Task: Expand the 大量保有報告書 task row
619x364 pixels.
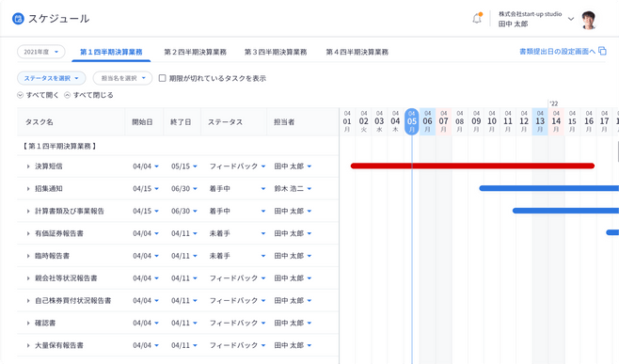Action: click(x=28, y=345)
